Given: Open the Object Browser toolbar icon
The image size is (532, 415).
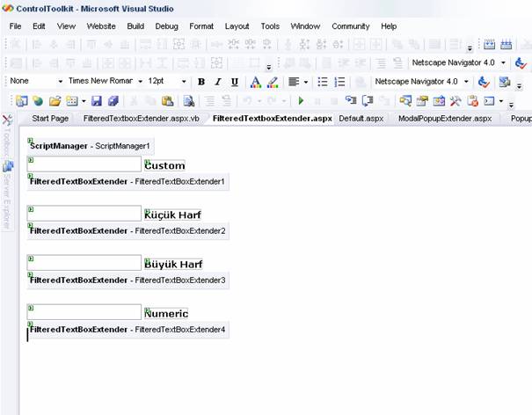Looking at the screenshot, I should coord(439,101).
